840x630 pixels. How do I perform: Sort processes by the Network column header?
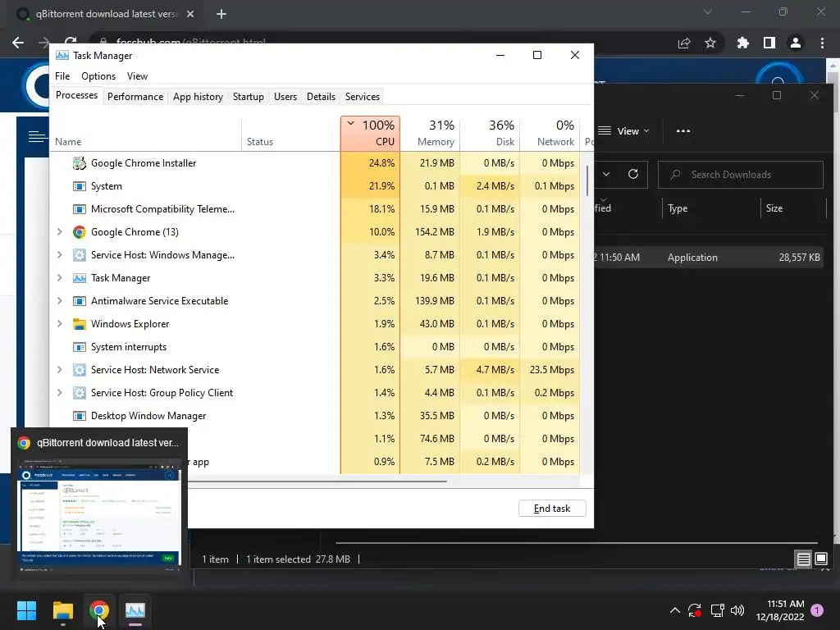click(x=550, y=134)
